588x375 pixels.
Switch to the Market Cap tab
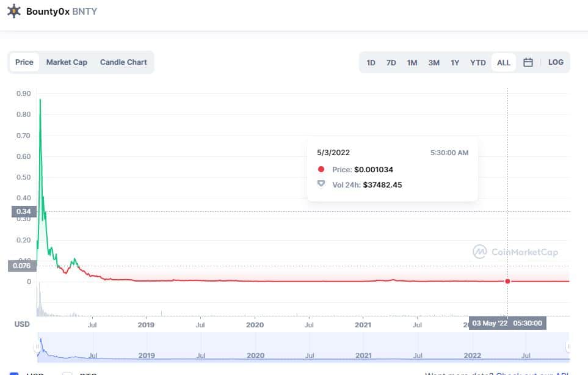coord(67,62)
